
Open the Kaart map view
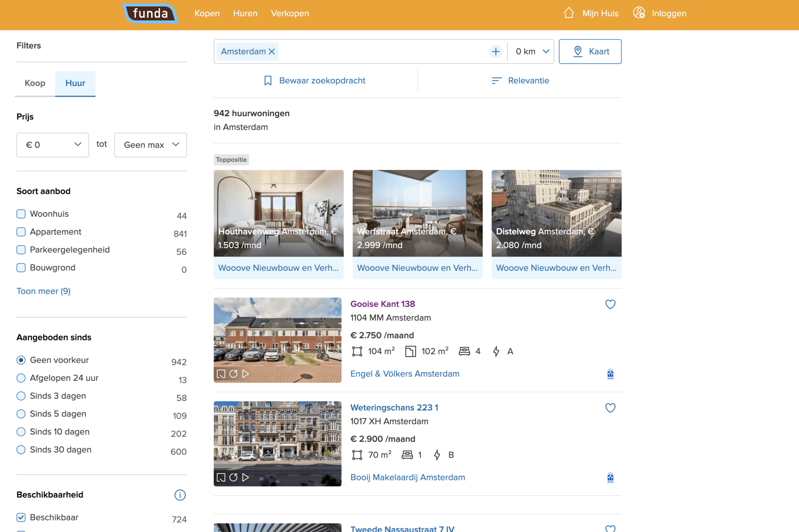[590, 52]
